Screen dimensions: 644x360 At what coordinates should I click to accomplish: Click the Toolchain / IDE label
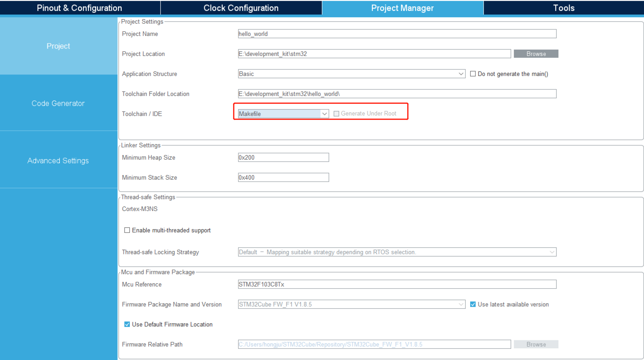[142, 114]
